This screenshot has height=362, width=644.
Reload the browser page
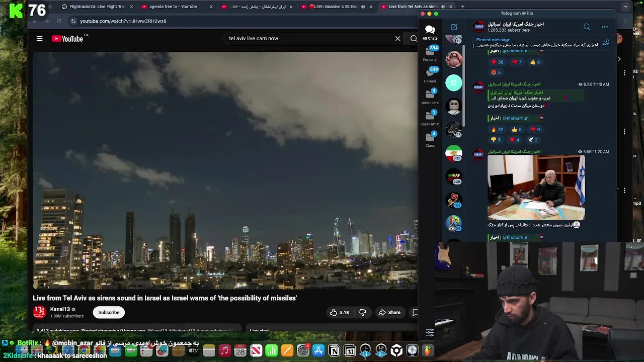point(59,21)
